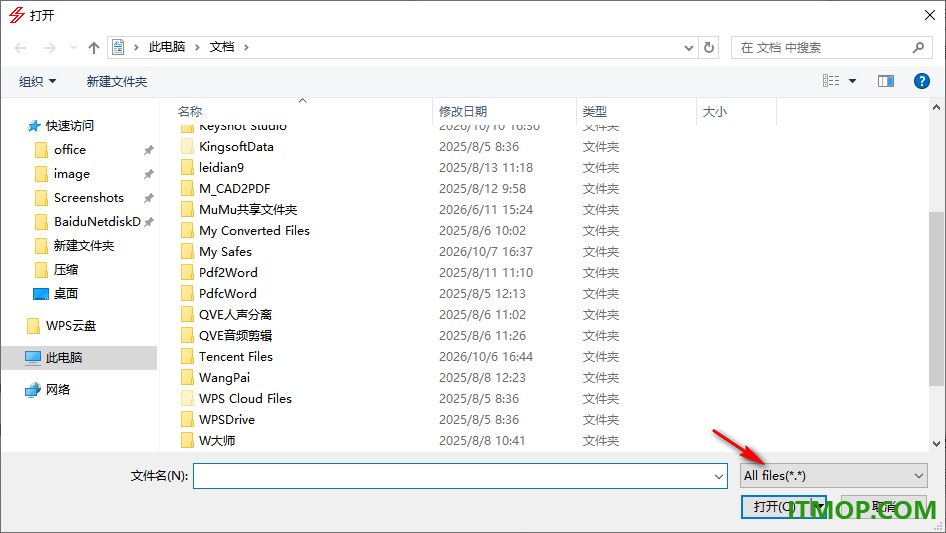The height and width of the screenshot is (533, 946).
Task: Select the QVE音频剪辑 folder icon
Action: pos(187,336)
